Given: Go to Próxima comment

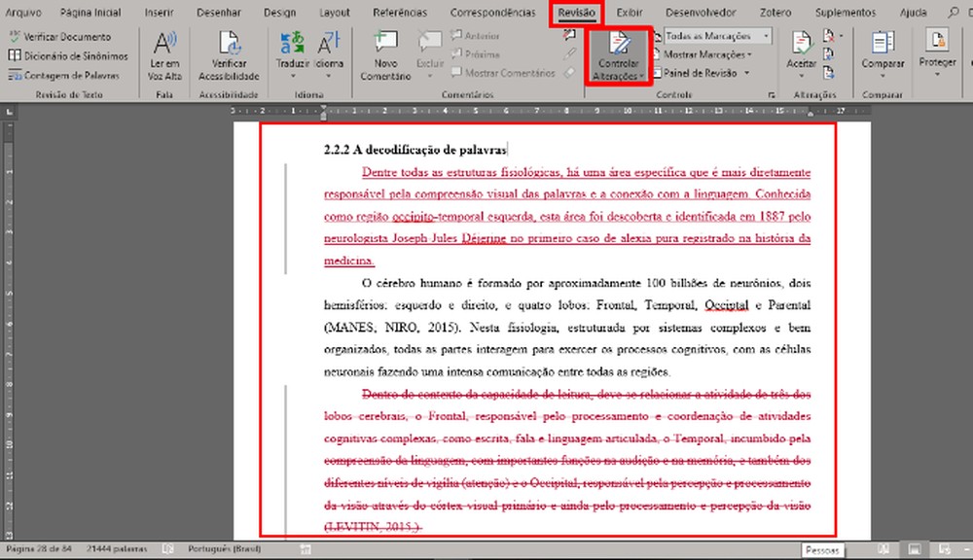Looking at the screenshot, I should [476, 53].
